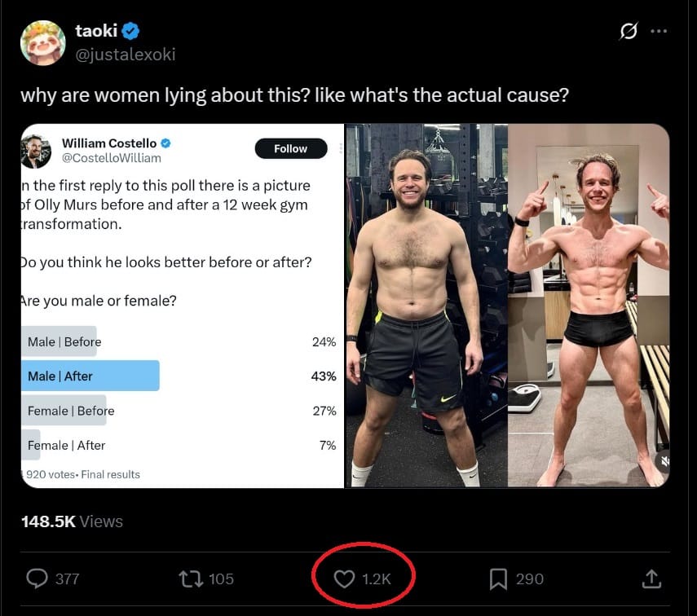This screenshot has height=616, width=697.
Task: Bookmark this post
Action: pyautogui.click(x=498, y=579)
